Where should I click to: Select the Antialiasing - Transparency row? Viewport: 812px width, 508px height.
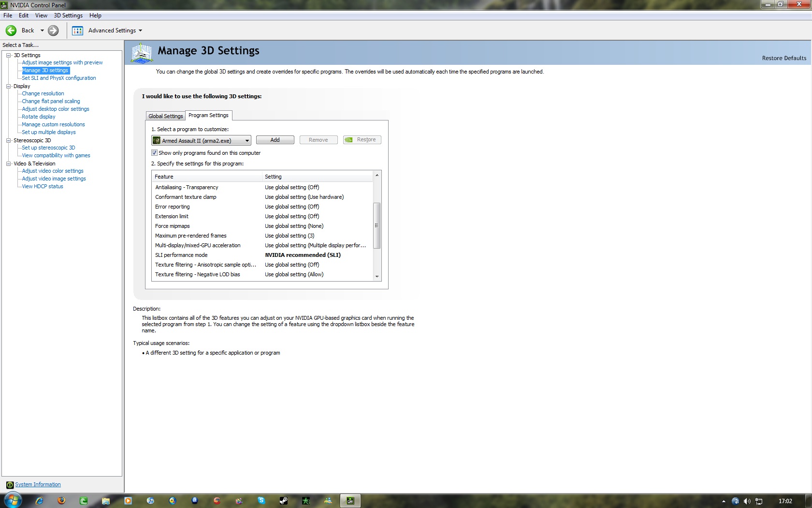(262, 187)
